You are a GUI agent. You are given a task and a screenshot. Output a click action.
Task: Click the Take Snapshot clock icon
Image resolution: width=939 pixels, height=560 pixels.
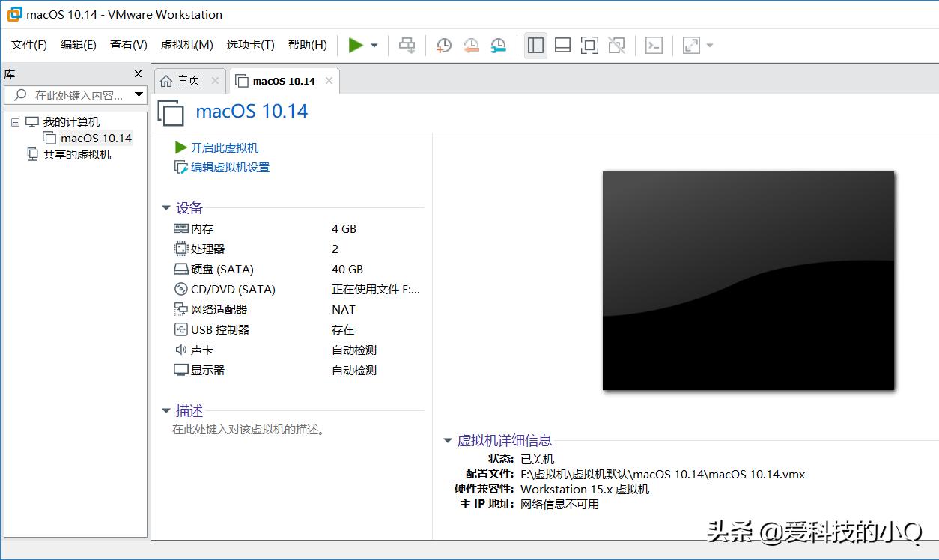click(443, 45)
